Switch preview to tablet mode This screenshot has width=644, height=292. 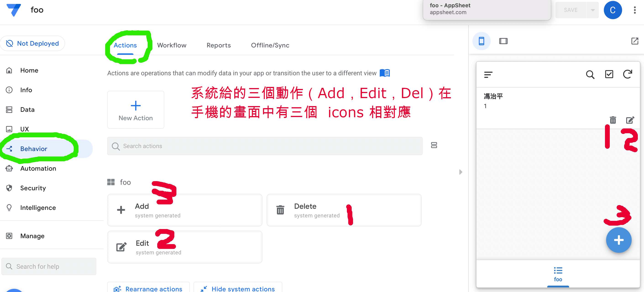[x=503, y=41]
